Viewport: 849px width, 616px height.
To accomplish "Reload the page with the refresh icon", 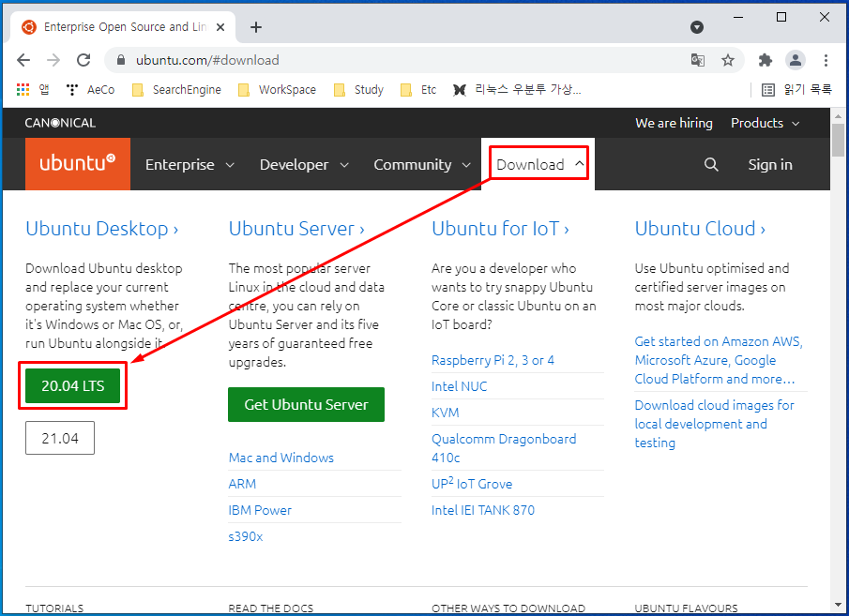I will coord(83,60).
